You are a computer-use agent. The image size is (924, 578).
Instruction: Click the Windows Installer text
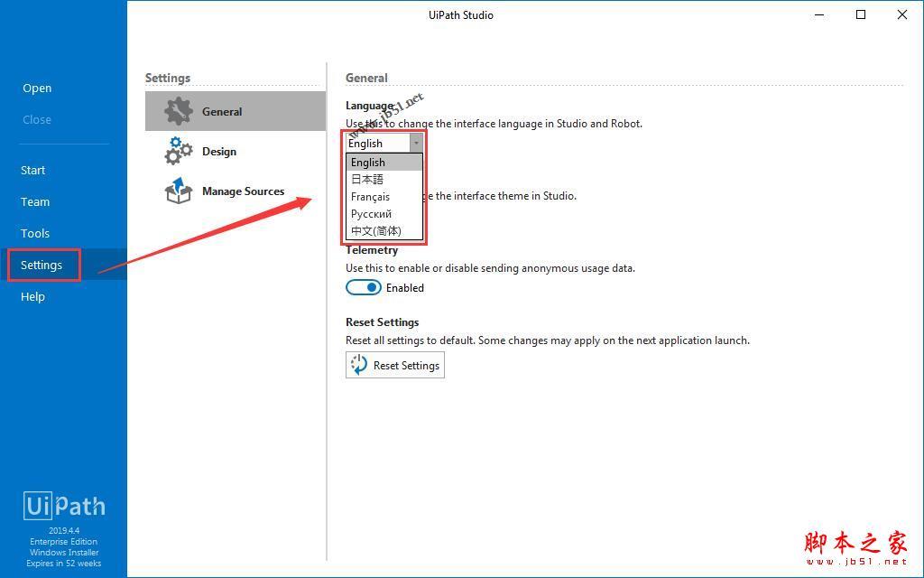(x=64, y=553)
